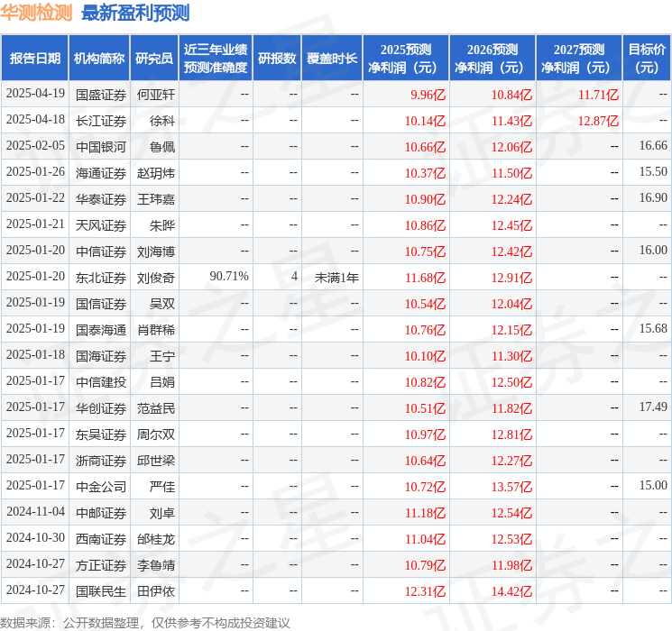This screenshot has width=672, height=631.
Task: Select the 东吴证券 institution cell
Action: pos(101,434)
